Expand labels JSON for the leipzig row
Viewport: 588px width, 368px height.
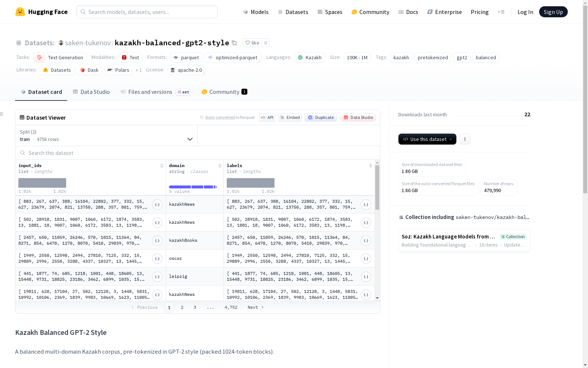(366, 277)
